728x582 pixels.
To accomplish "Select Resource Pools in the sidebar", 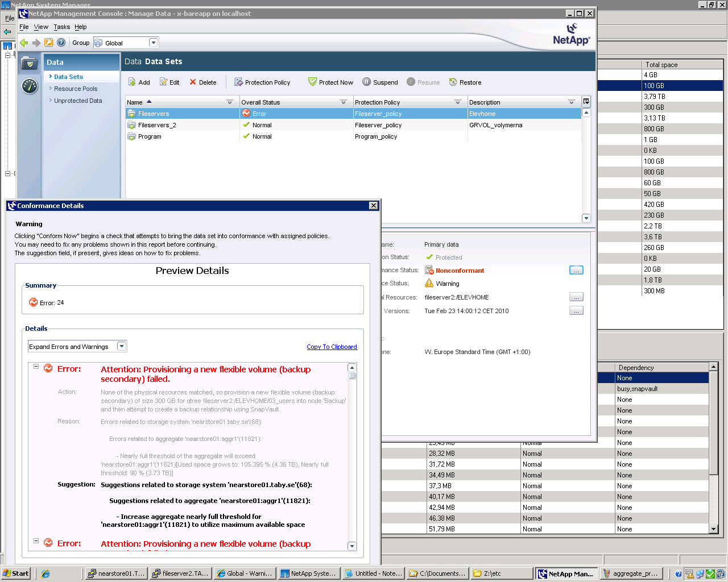I will 76,89.
